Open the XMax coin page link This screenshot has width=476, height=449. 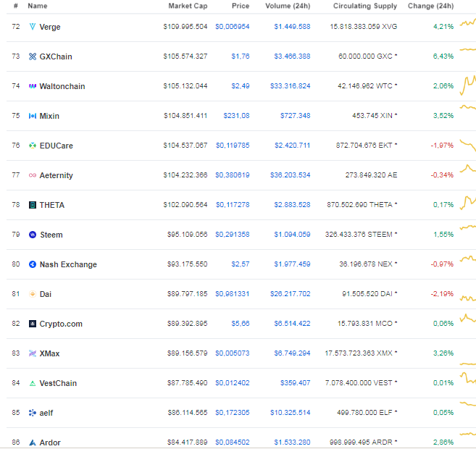(49, 353)
